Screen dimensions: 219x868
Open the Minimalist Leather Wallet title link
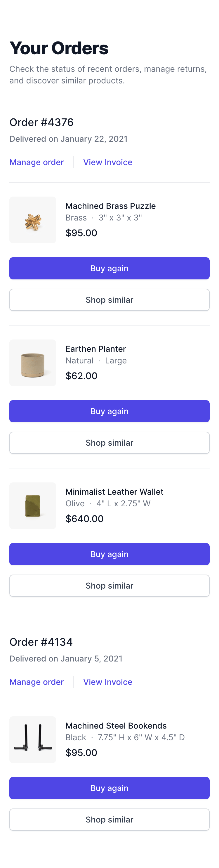point(114,492)
